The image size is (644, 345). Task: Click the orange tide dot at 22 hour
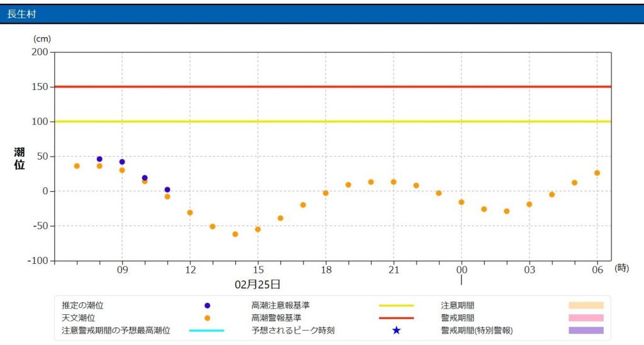click(416, 185)
